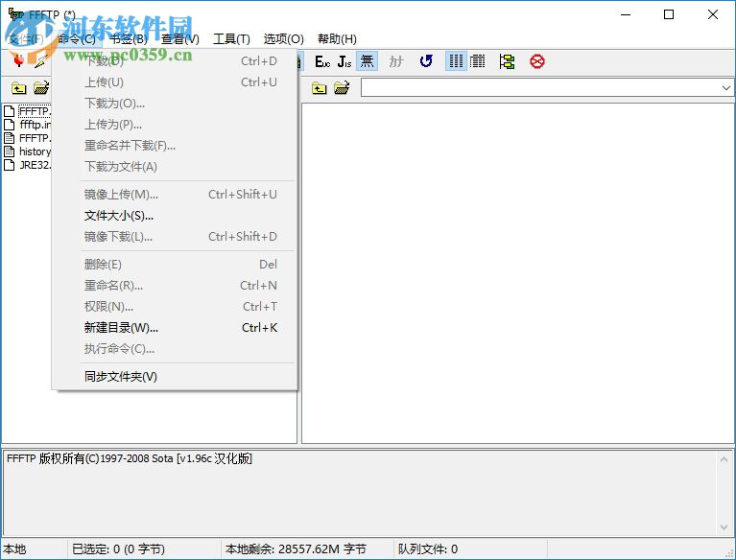The width and height of the screenshot is (736, 560).
Task: Expand the remote path dropdown arrow
Action: (726, 87)
